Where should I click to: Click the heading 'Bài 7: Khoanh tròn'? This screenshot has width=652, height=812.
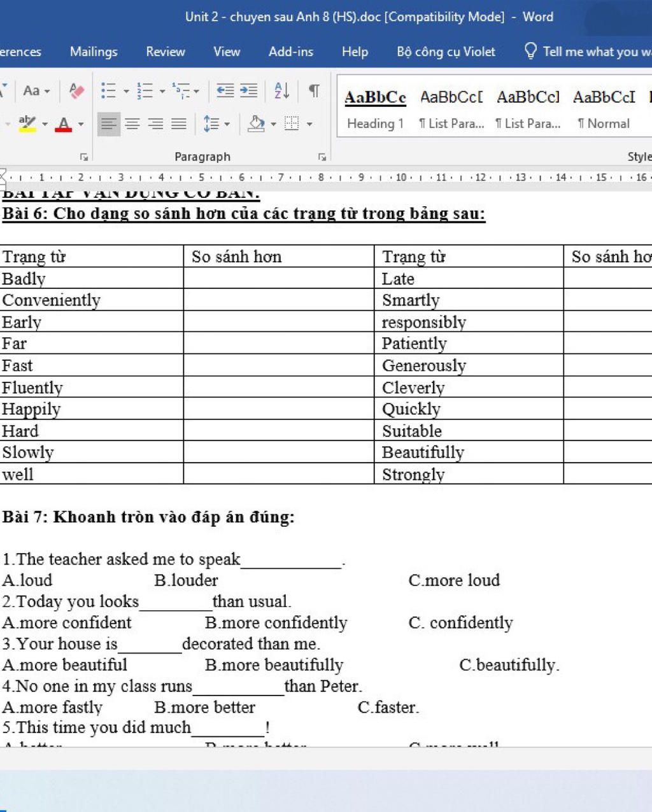148,517
